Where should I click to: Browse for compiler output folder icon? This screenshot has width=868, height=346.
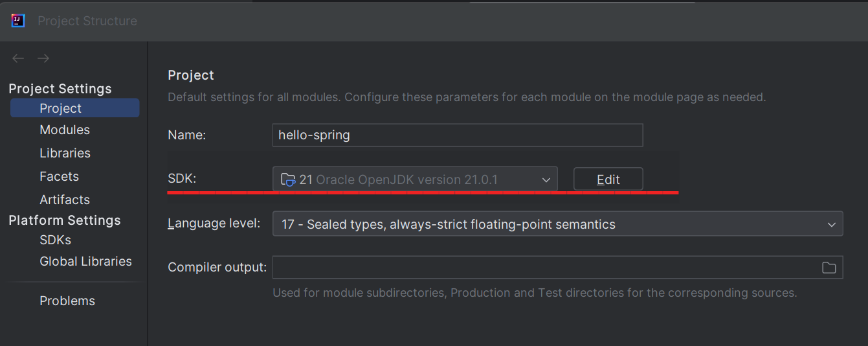coord(829,267)
